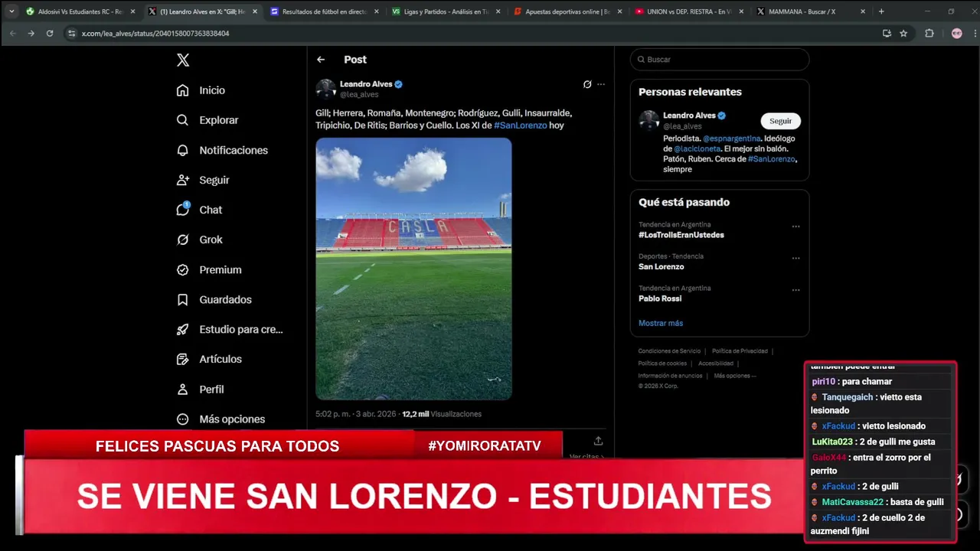Viewport: 980px width, 551px height.
Task: Open Explorar search icon in sidebar
Action: [182, 120]
